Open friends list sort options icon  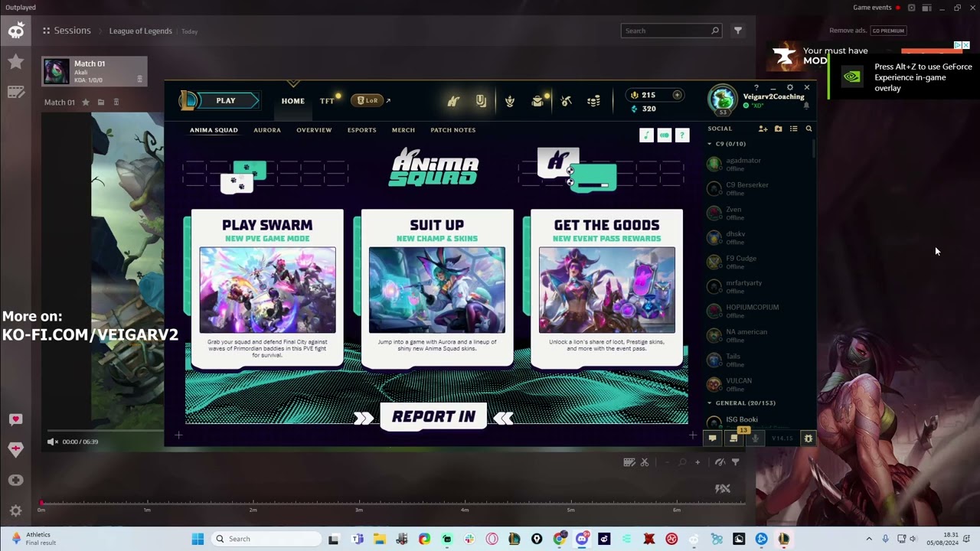coord(794,129)
